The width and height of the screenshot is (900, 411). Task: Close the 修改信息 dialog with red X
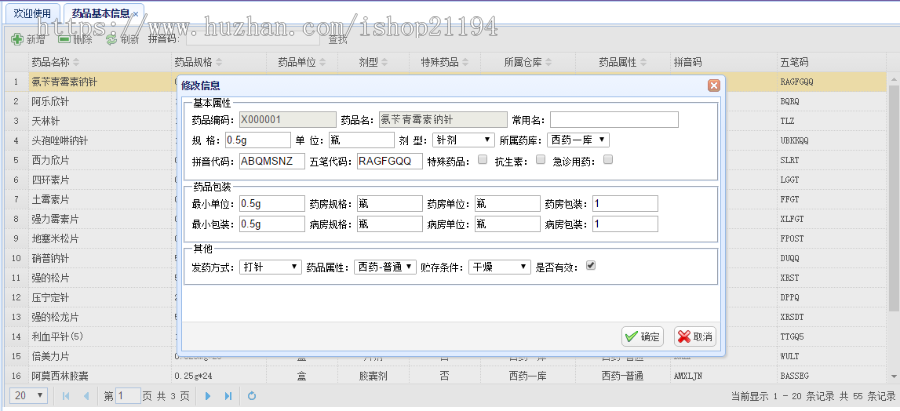click(713, 86)
